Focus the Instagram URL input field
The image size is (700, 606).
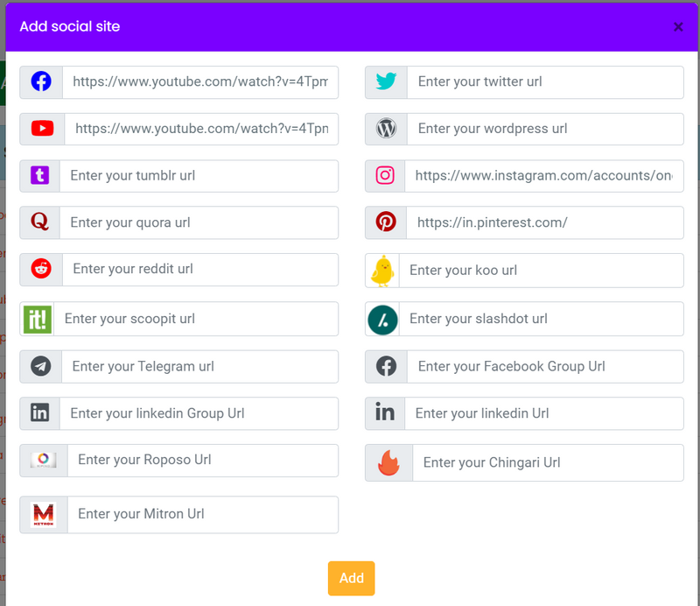pyautogui.click(x=544, y=176)
